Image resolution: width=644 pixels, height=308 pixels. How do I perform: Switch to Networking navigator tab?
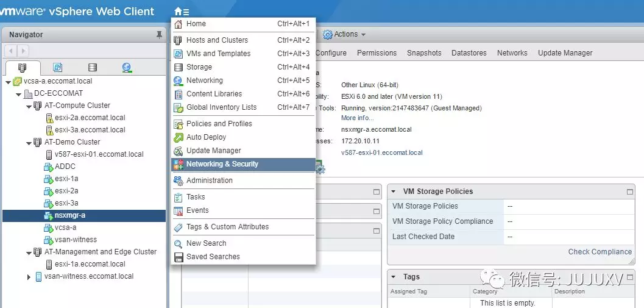pos(127,68)
